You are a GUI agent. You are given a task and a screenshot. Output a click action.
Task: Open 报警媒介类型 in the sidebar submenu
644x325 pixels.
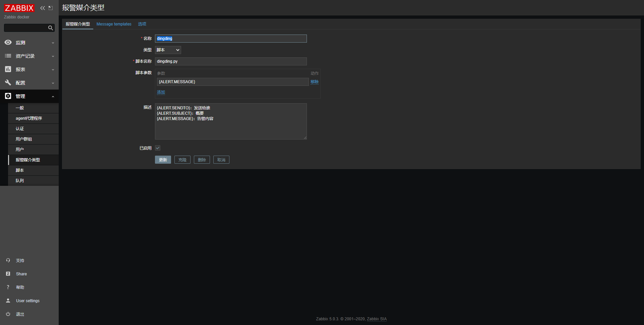(x=33, y=160)
